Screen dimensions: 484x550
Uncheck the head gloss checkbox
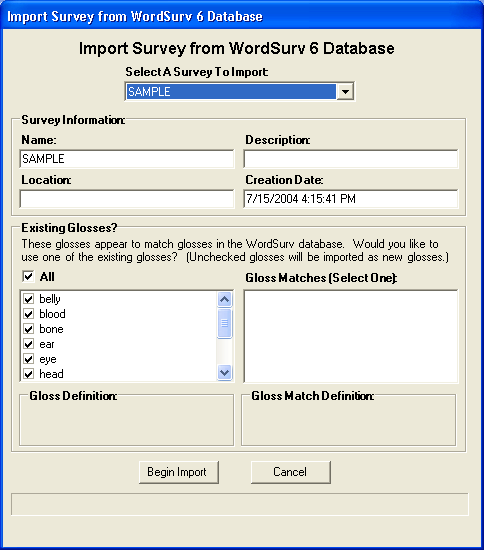tap(29, 374)
